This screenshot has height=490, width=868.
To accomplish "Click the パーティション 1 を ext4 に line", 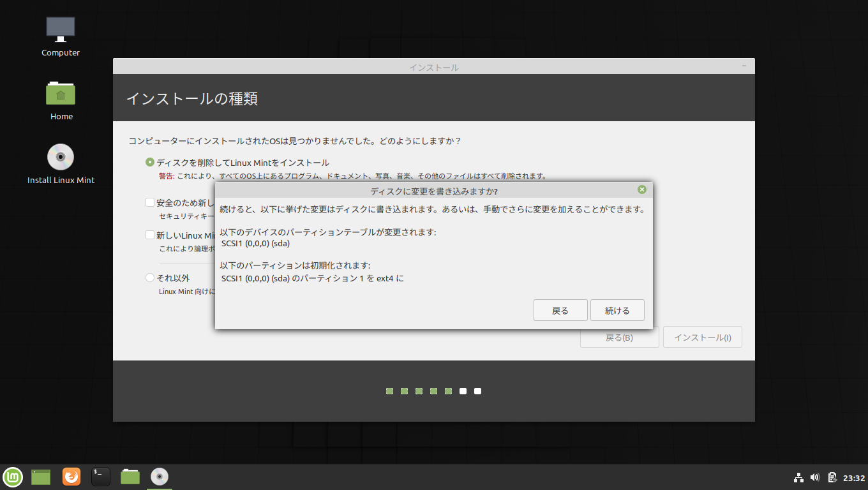I will tap(313, 278).
